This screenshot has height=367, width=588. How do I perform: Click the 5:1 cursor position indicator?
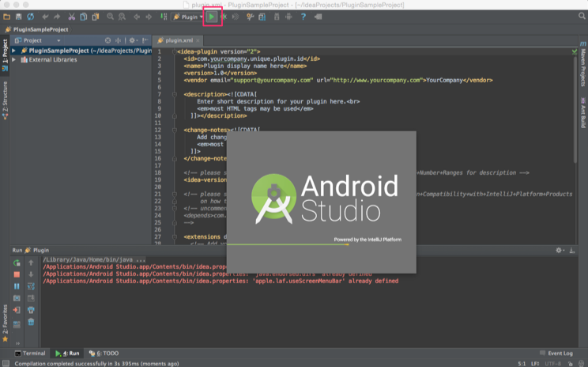(522, 364)
